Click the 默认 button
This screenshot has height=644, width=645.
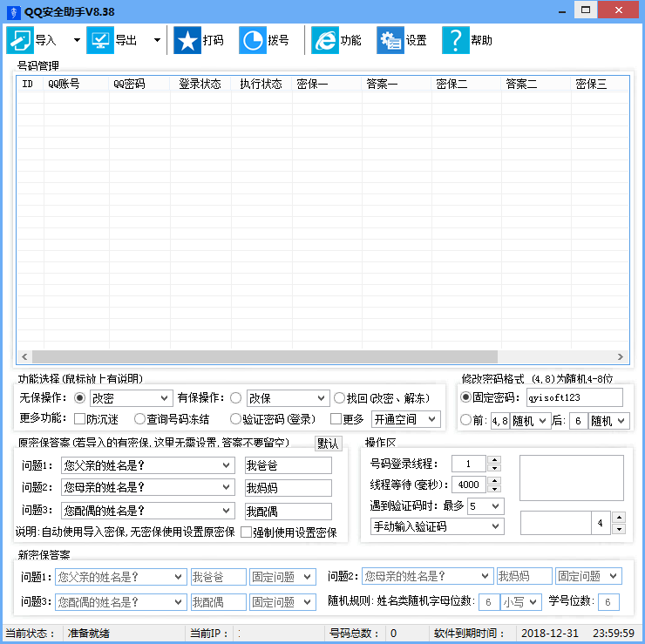pos(329,444)
